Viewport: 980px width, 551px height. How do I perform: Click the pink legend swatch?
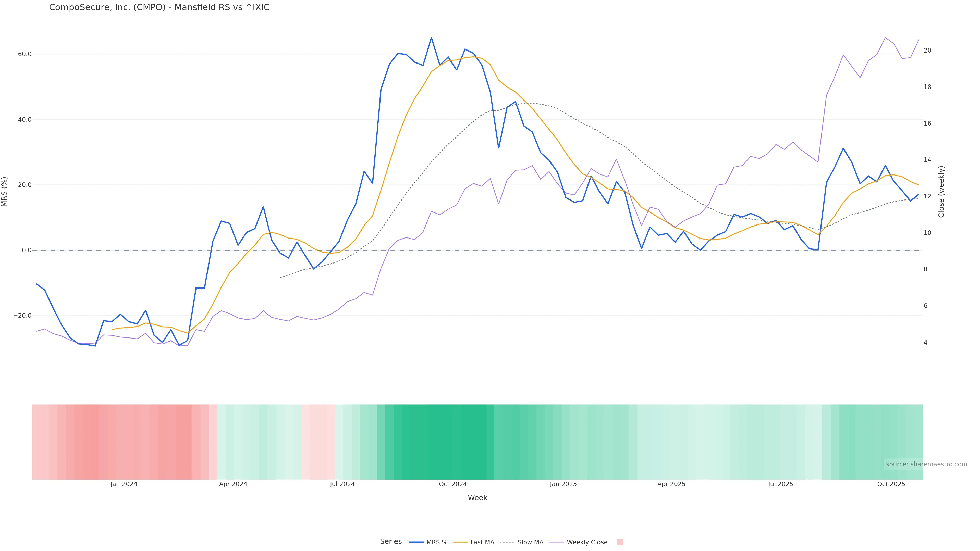(620, 542)
